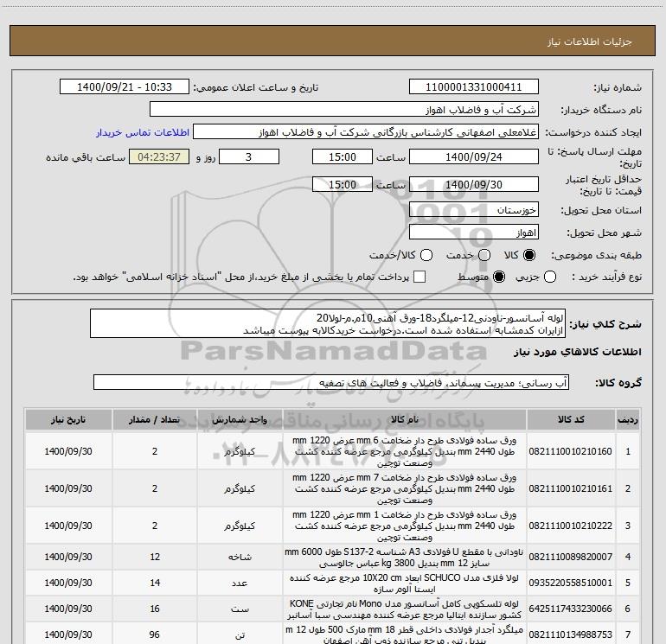Screen dimensions: 666x644
Task: Click the کد کالا column header
Action: click(571, 420)
